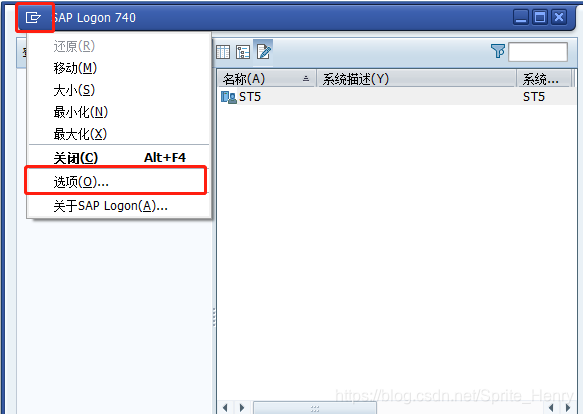Click the horizontal scrollbar left arrow

pyautogui.click(x=225, y=408)
